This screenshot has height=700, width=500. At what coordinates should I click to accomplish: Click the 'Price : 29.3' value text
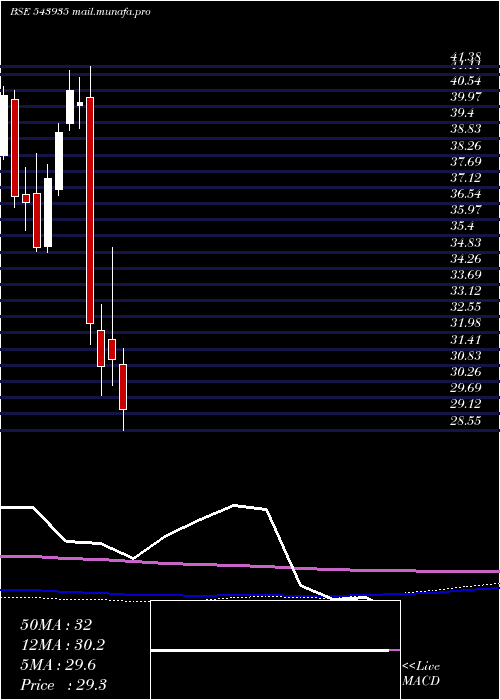[63, 685]
